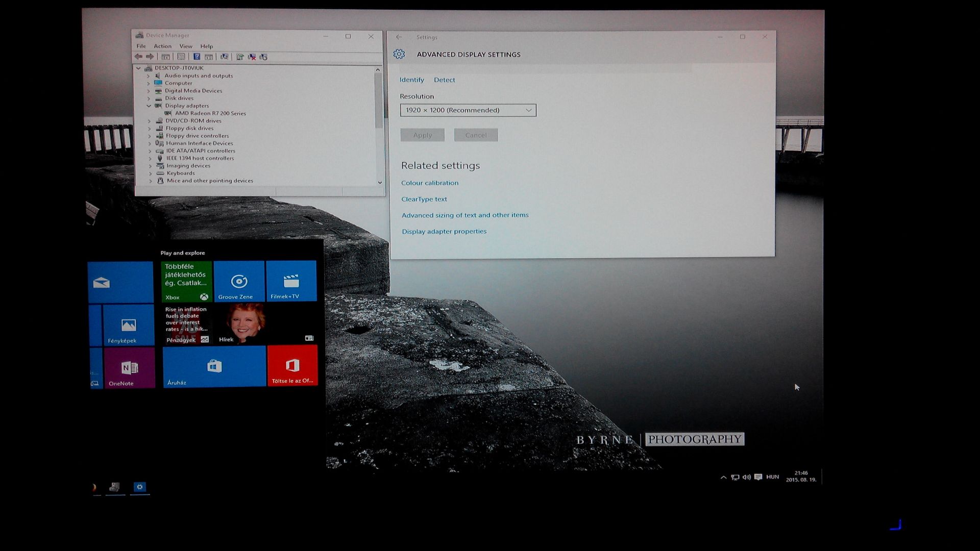Screen dimensions: 980x551
Task: Open the OneNote tile
Action: click(130, 368)
